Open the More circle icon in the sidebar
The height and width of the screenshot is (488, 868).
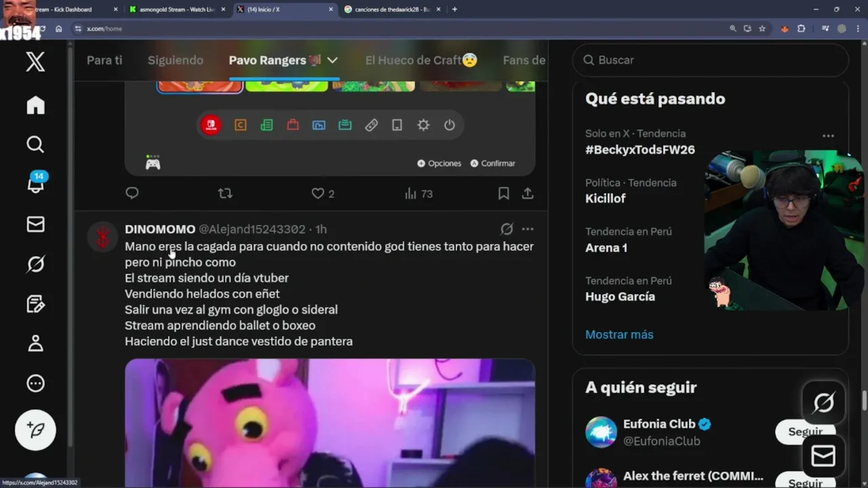pos(35,384)
